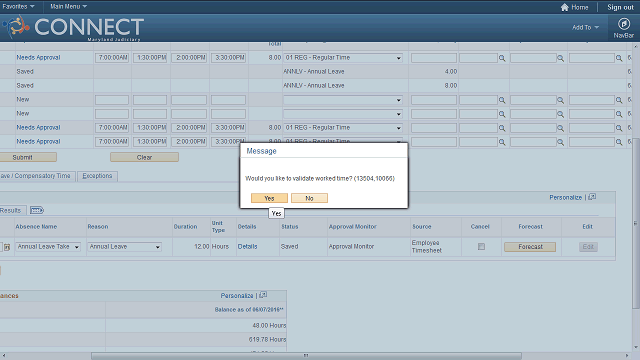640x360 pixels.
Task: Click Sign out in the top bar
Action: click(x=620, y=7)
